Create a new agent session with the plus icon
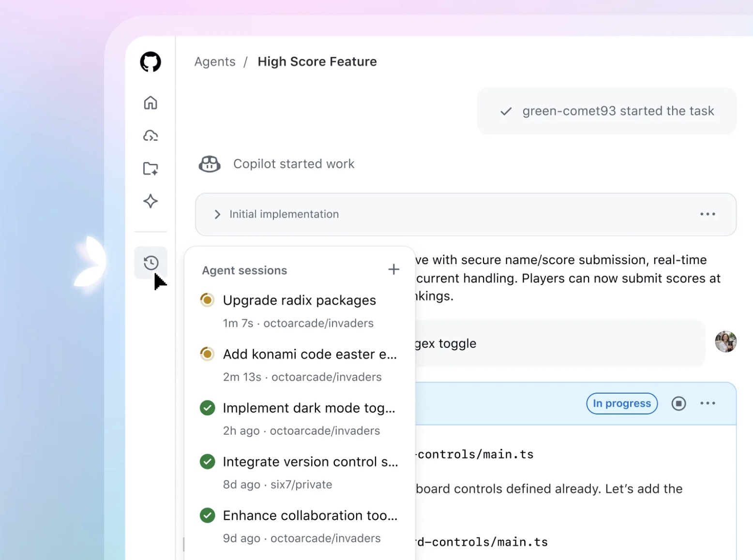753x560 pixels. pos(393,269)
